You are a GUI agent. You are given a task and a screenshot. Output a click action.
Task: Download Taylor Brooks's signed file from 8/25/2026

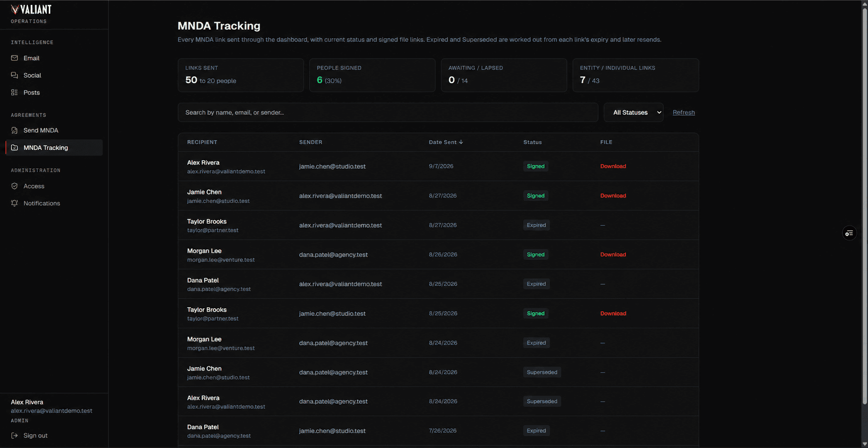click(x=613, y=313)
